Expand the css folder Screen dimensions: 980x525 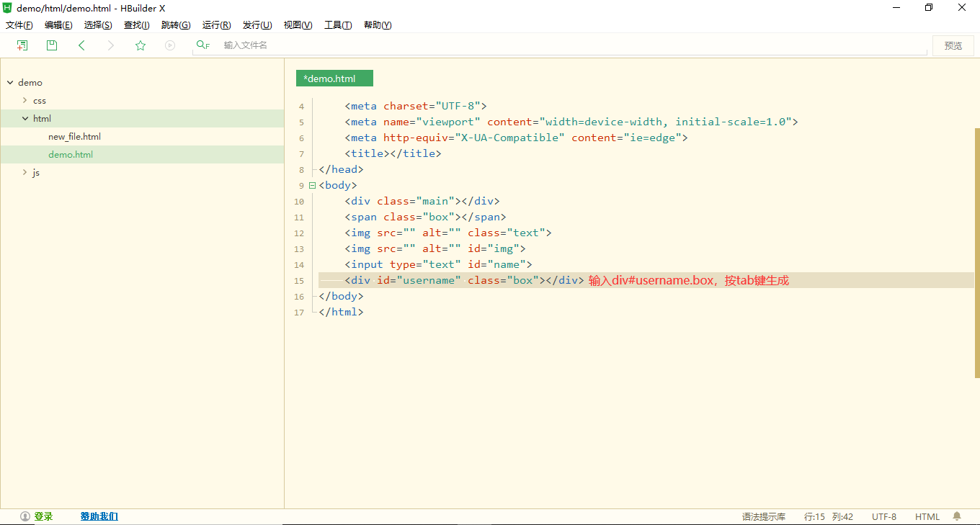click(x=24, y=101)
